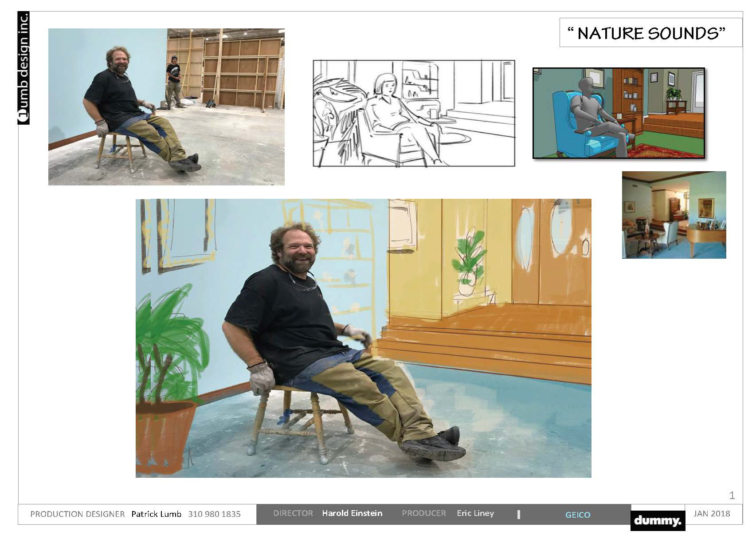Screen dimensions: 756x543
Task: Click the GEICO client text
Action: point(578,515)
